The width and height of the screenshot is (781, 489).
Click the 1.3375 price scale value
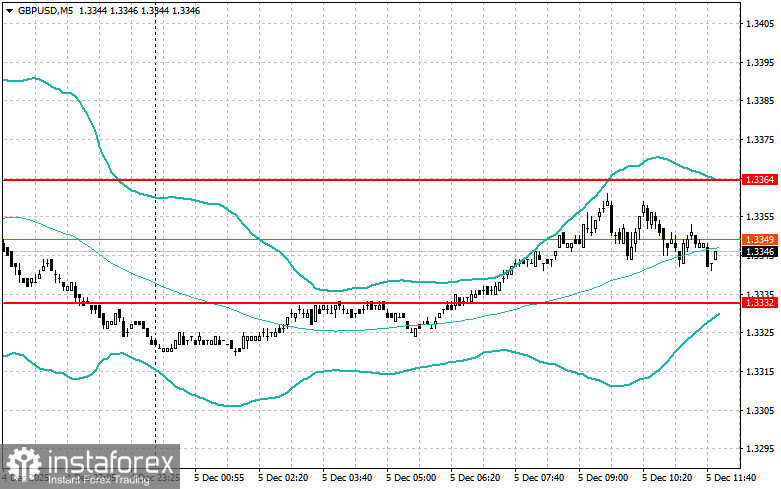point(760,139)
